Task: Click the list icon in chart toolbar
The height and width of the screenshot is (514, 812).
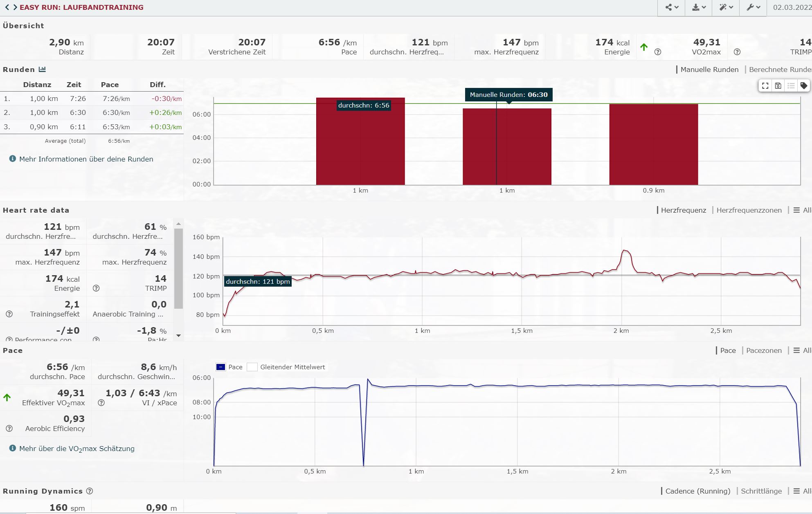Action: (791, 86)
